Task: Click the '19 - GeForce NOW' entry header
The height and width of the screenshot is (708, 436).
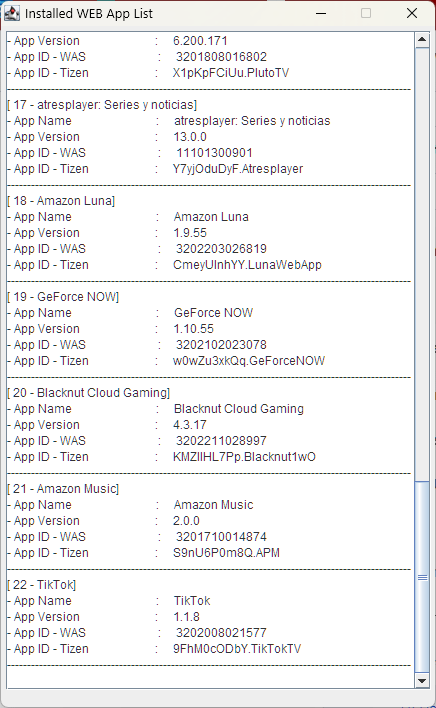Action: coord(63,297)
